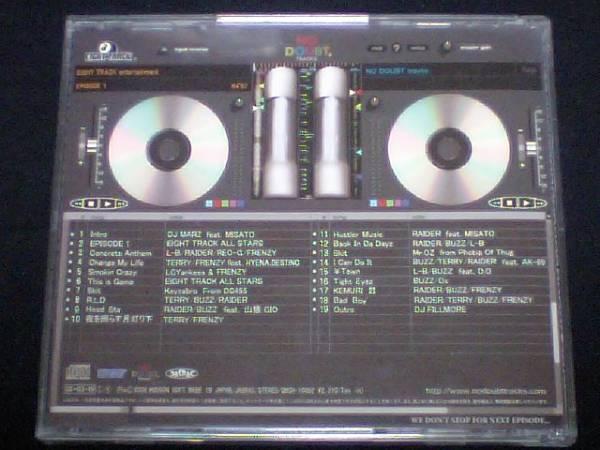The width and height of the screenshot is (600, 450).
Task: Click the right deck pitch slider handle
Action: [532, 147]
